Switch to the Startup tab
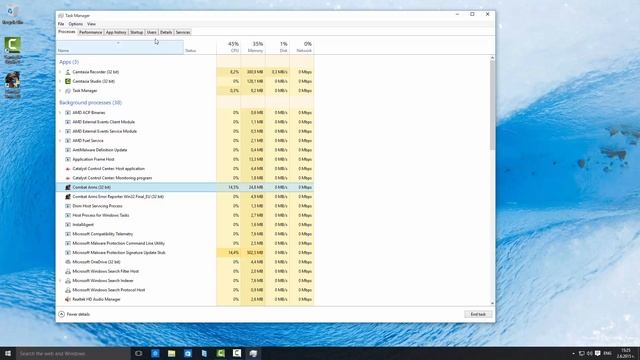The width and height of the screenshot is (640, 360). 136,32
